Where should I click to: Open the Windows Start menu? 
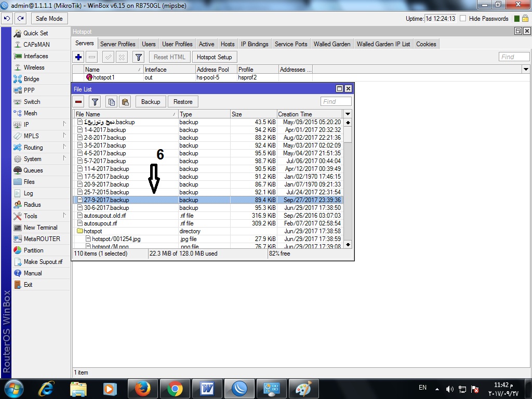(14, 389)
